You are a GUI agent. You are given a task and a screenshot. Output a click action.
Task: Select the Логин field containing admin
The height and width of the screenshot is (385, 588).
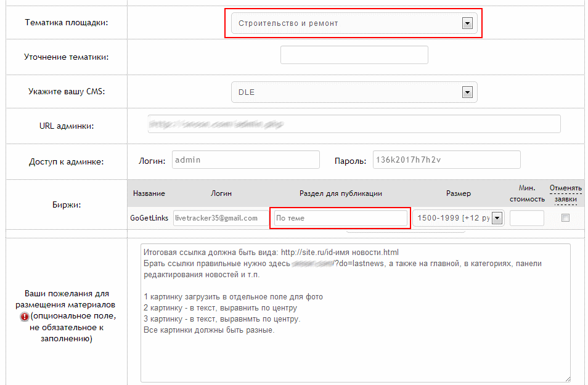pos(245,160)
